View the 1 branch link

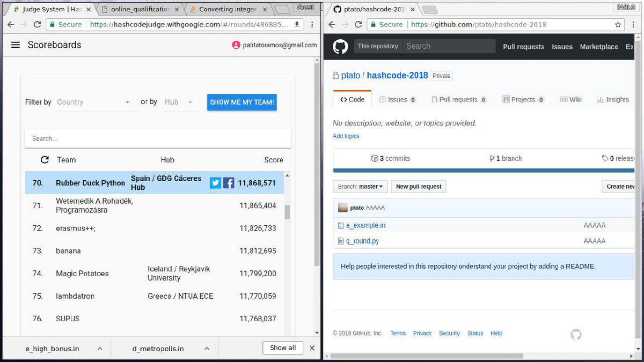506,159
